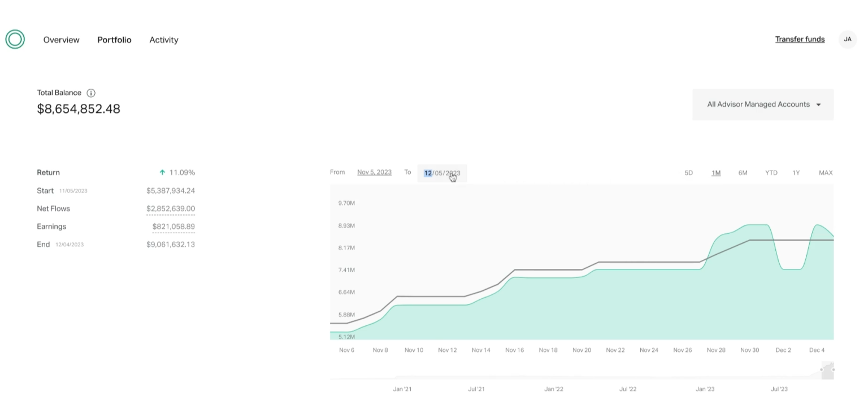Viewport: 868px width, 405px height.
Task: Click the dropdown caret arrow beside accounts
Action: pos(818,105)
